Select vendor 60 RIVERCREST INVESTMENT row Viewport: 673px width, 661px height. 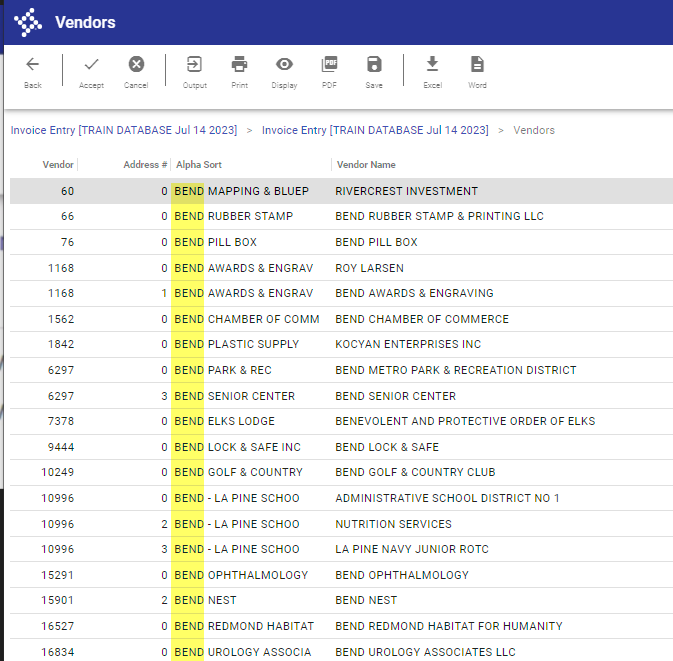341,191
